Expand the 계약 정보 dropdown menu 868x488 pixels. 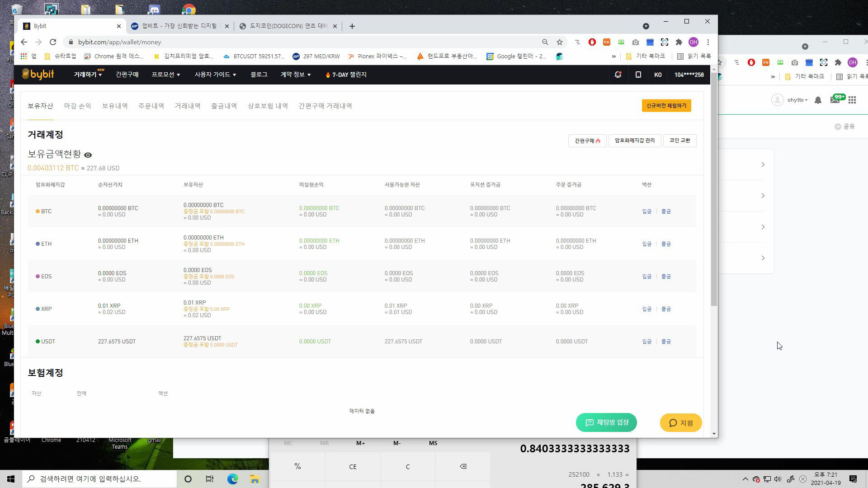pos(295,75)
